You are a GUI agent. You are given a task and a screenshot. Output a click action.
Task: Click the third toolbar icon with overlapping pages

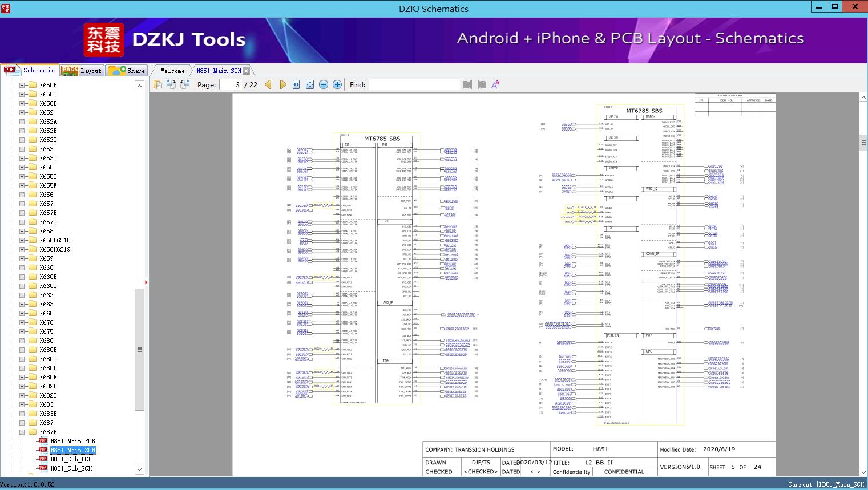click(x=185, y=84)
